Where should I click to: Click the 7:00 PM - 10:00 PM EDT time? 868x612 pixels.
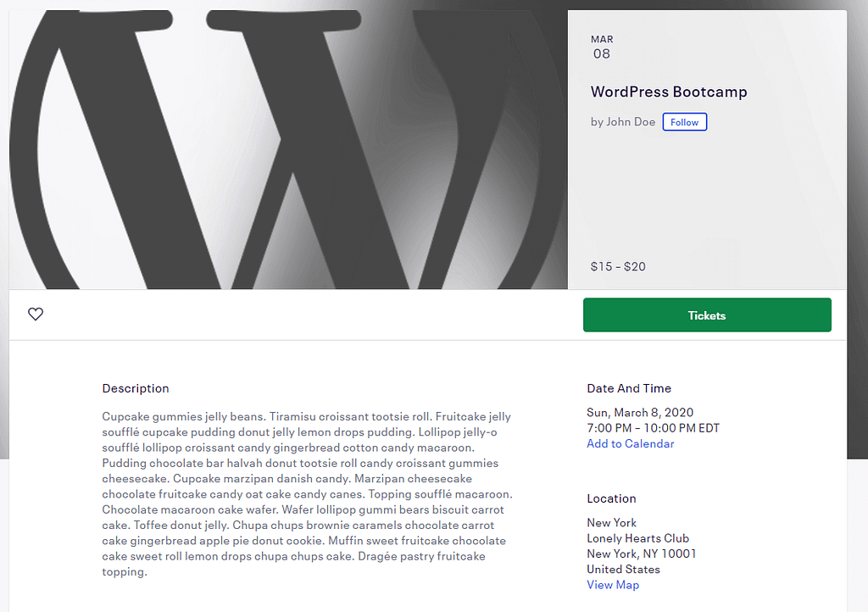pyautogui.click(x=654, y=428)
